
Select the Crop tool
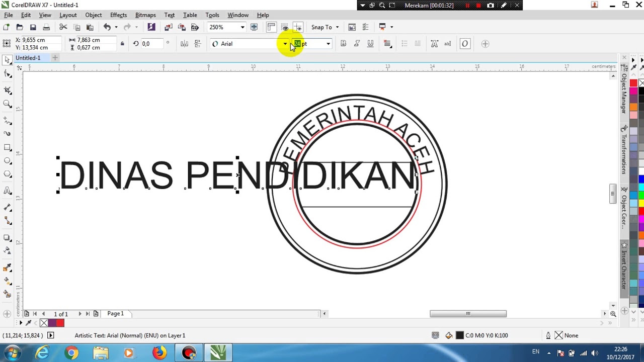tap(8, 89)
